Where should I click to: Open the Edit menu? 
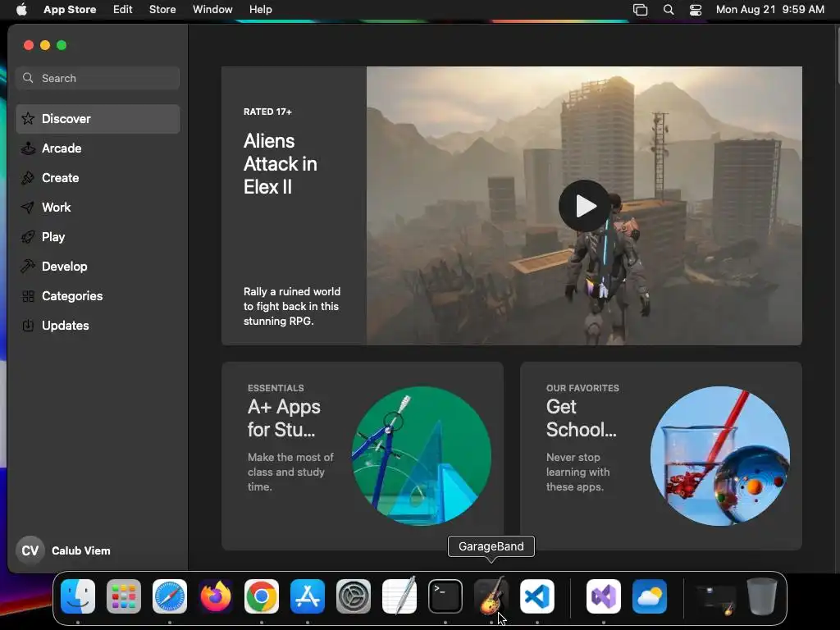(x=123, y=10)
